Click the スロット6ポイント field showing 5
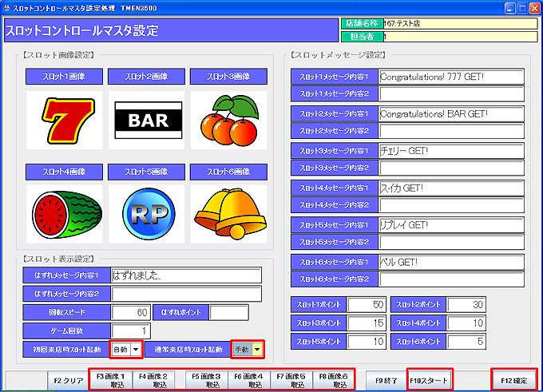543x392 pixels. coord(466,342)
